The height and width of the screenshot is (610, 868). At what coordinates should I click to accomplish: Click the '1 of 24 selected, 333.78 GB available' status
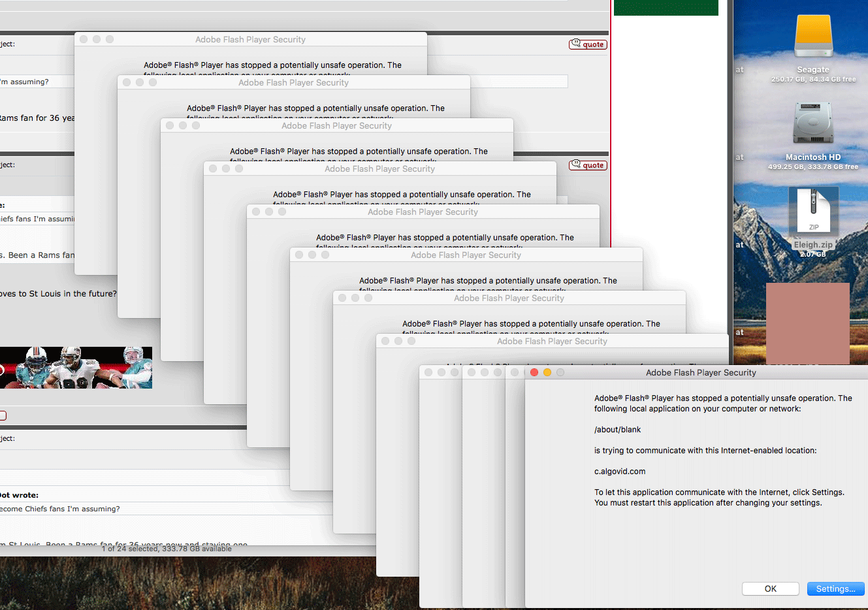[167, 549]
